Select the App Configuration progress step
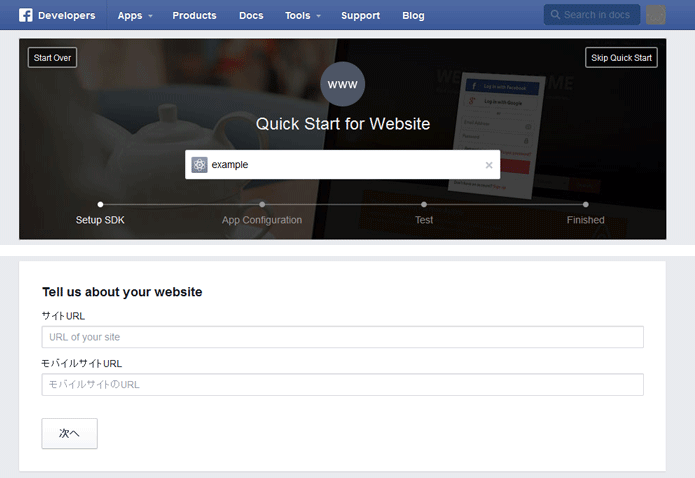The image size is (695, 478). click(x=262, y=205)
